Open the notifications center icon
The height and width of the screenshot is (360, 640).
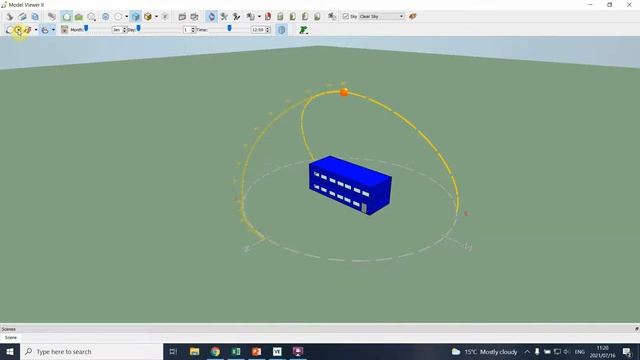627,351
